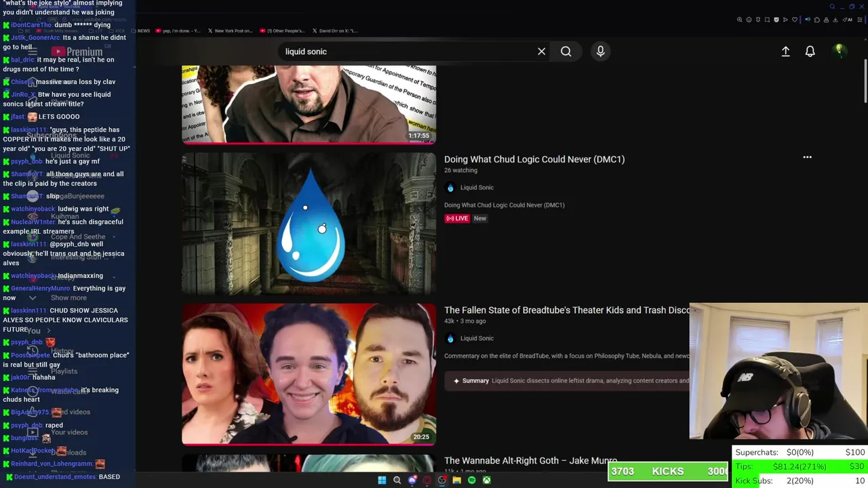This screenshot has width=868, height=488.
Task: Open the three-dot menu for DMC1 video
Action: [807, 157]
